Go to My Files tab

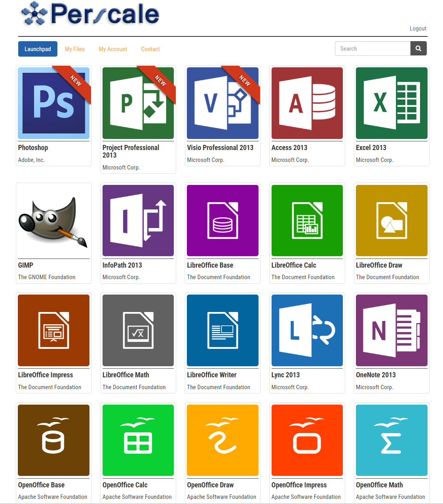coord(75,49)
